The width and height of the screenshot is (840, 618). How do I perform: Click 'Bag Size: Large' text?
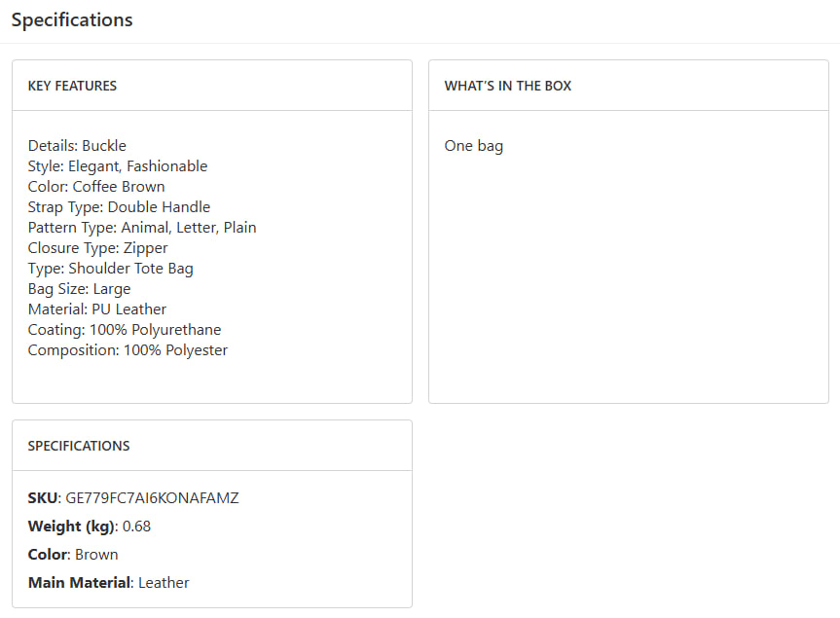point(79,289)
